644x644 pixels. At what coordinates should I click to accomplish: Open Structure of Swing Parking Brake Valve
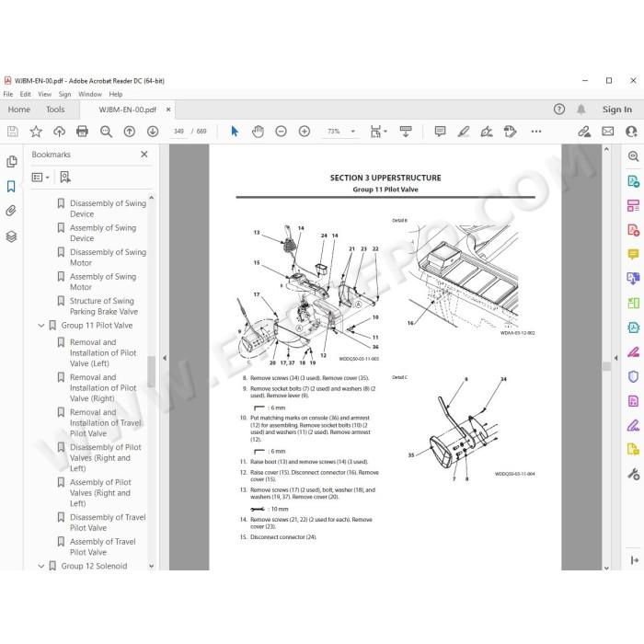tap(103, 306)
